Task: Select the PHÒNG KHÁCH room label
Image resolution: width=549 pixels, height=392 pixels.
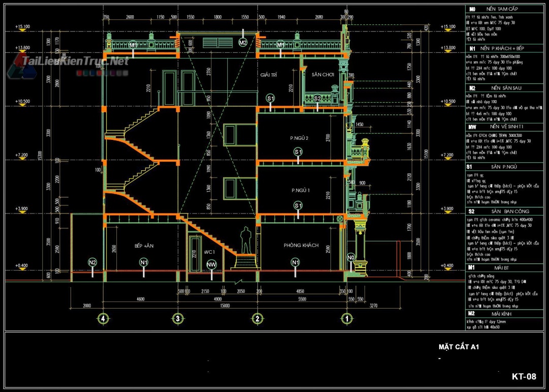Action: 301,246
